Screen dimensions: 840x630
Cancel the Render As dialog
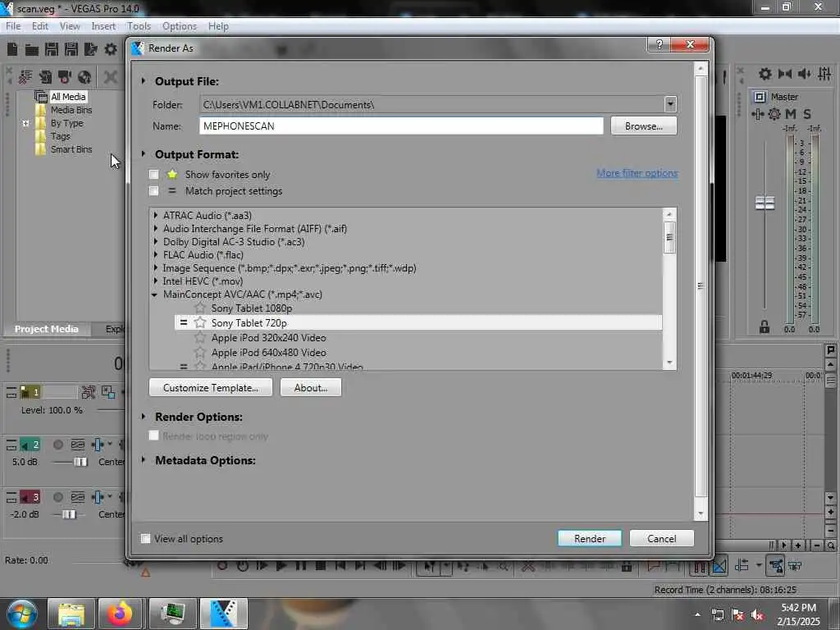tap(662, 538)
